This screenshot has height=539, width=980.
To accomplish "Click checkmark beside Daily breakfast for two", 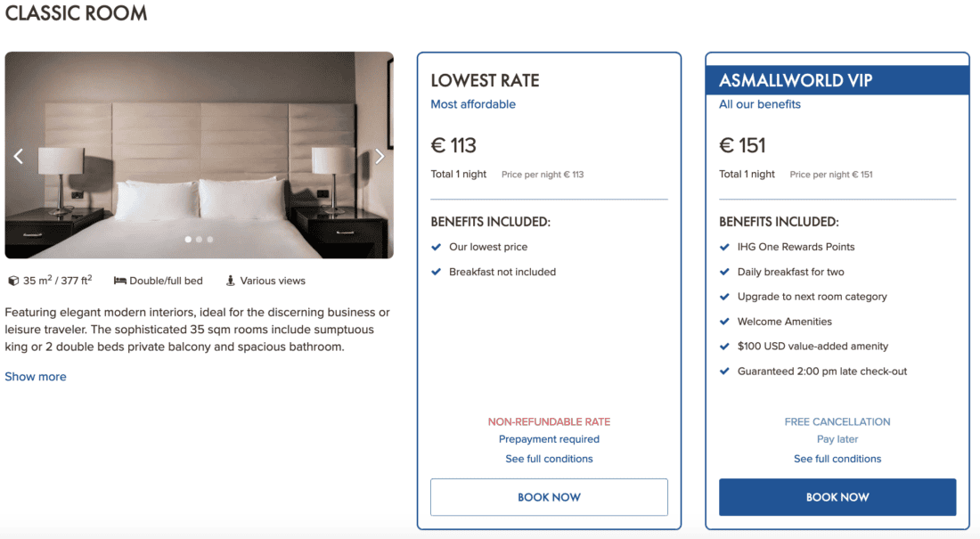I will [x=725, y=272].
